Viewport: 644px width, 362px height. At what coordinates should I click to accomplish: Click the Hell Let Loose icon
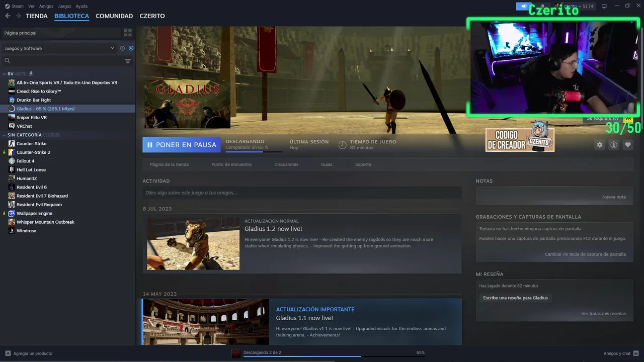coord(12,170)
